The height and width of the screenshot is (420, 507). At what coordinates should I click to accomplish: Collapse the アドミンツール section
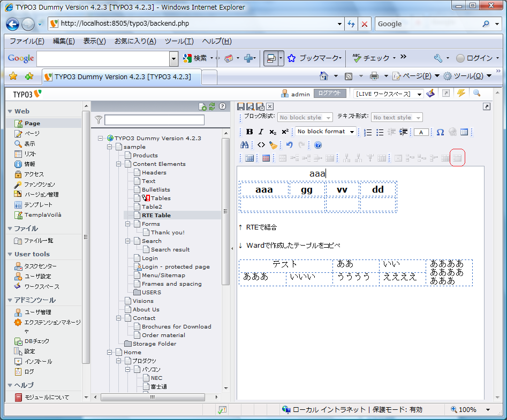[x=10, y=301]
